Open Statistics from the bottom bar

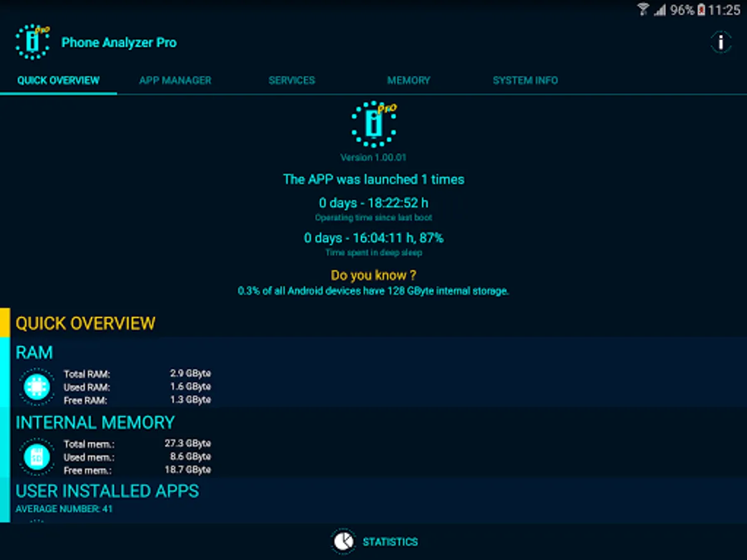tap(374, 541)
